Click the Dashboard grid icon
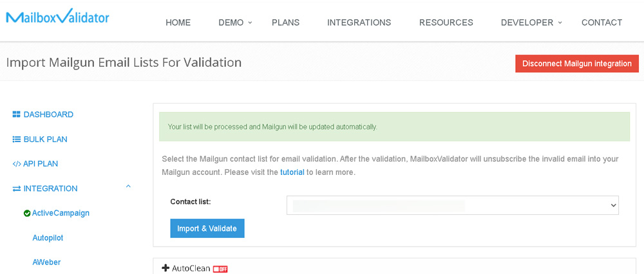This screenshot has width=644, height=274. [x=17, y=114]
